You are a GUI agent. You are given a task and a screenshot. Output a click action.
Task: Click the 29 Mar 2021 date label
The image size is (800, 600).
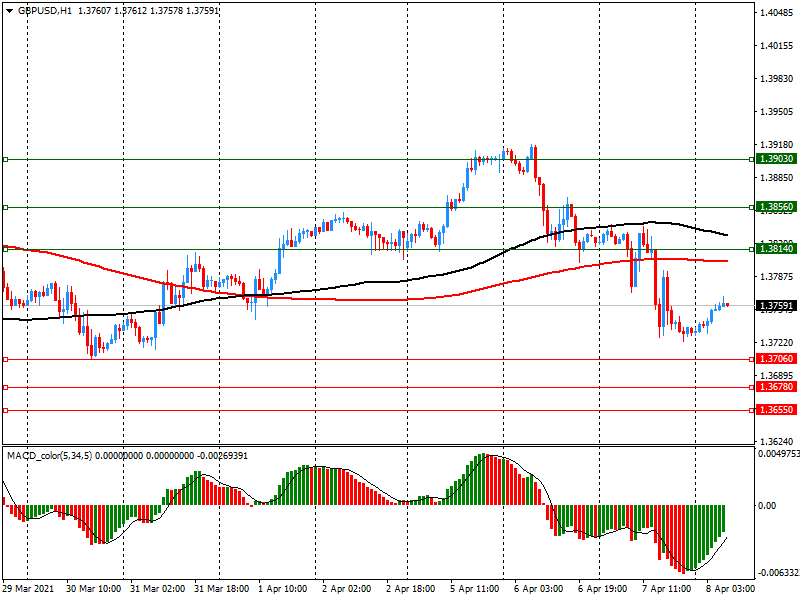pos(28,589)
